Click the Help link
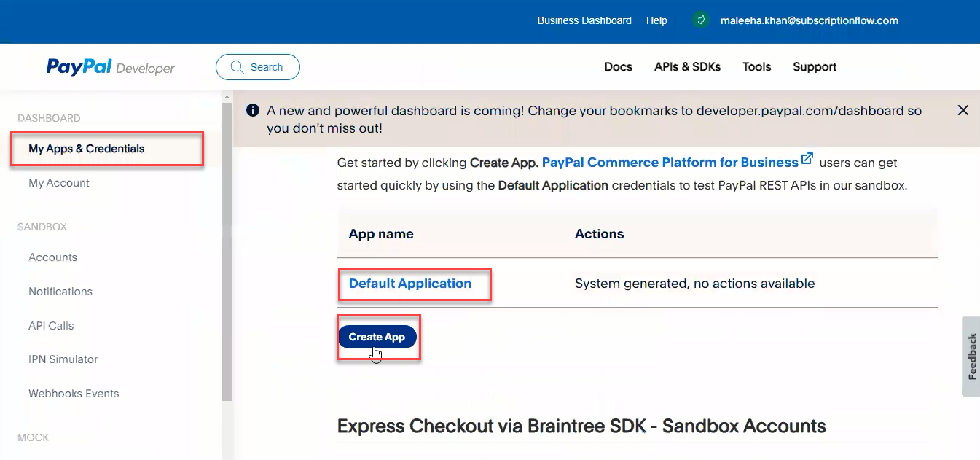The height and width of the screenshot is (460, 980). pyautogui.click(x=656, y=20)
